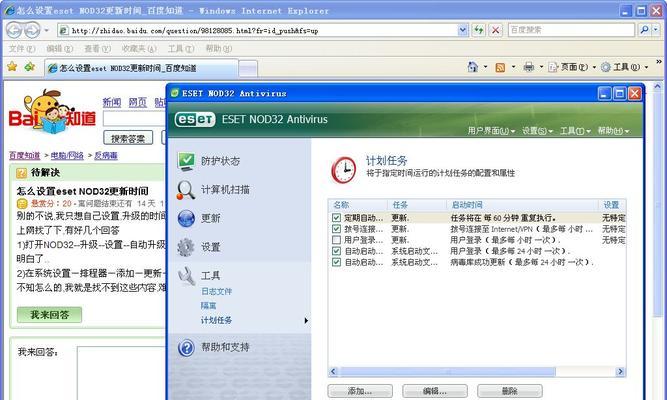Open the IE Favorites (收藏夹) menu
Screen dimensions: 667x400
click(139, 49)
